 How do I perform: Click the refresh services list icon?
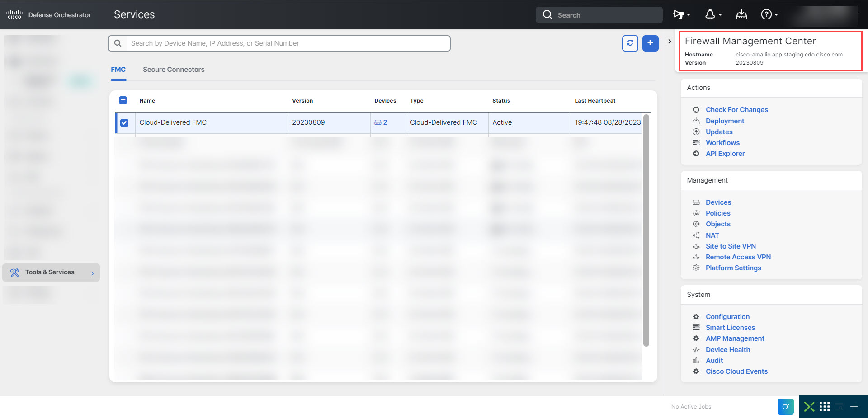[630, 43]
